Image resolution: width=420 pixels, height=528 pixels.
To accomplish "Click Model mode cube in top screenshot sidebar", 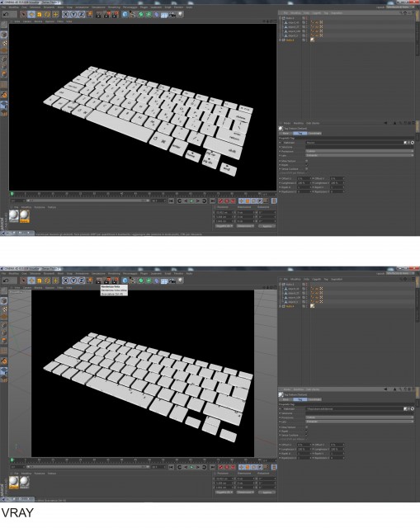I will (x=3, y=35).
